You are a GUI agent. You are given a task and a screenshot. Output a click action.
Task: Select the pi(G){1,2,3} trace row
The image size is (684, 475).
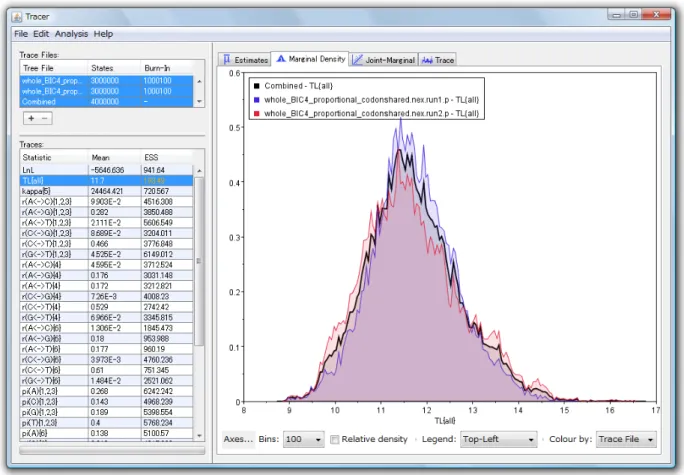[x=106, y=412]
